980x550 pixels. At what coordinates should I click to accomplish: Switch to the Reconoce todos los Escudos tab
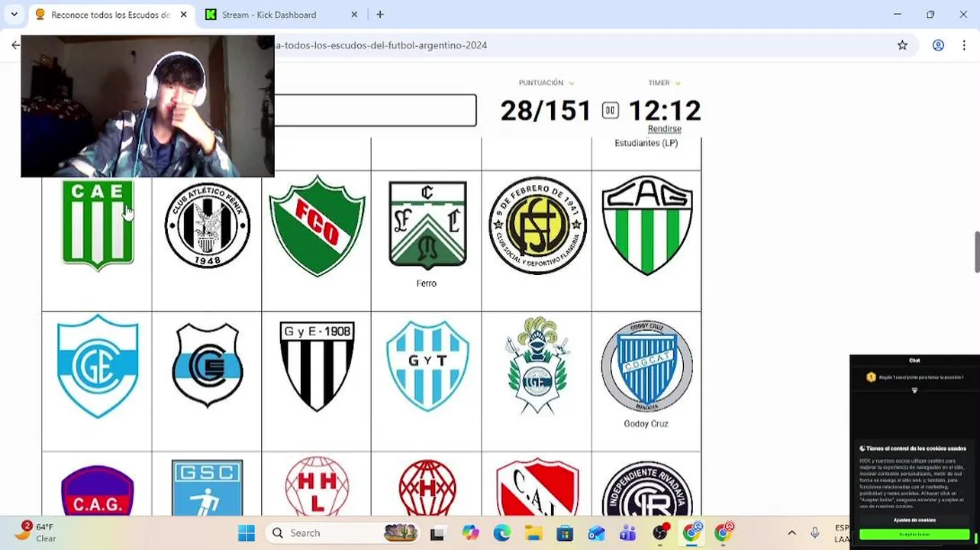click(x=111, y=15)
